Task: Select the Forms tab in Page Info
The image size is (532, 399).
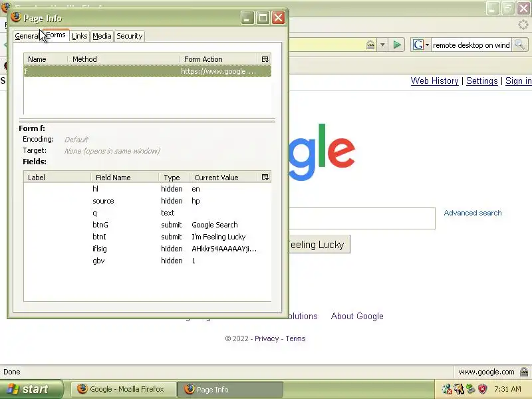Action: click(x=56, y=35)
